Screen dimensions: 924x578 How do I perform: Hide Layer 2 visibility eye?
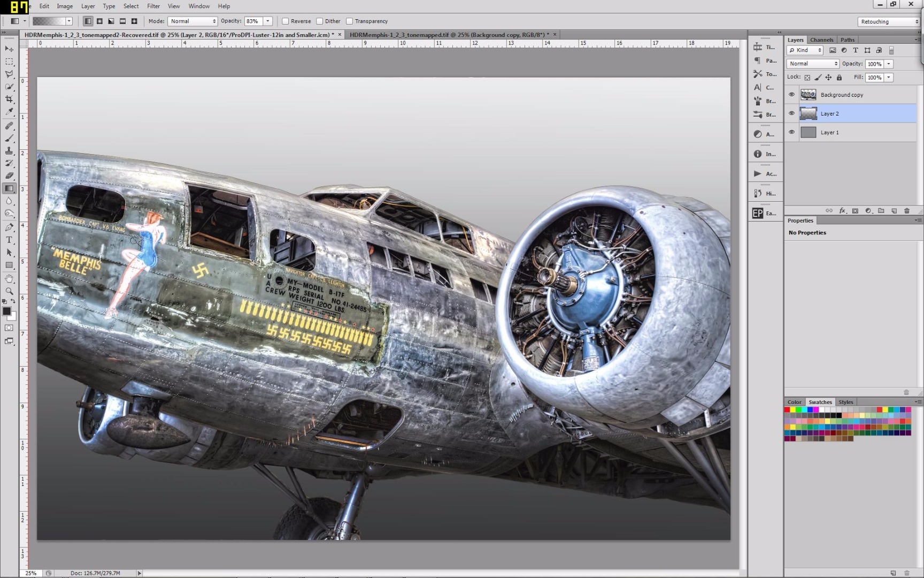(792, 113)
